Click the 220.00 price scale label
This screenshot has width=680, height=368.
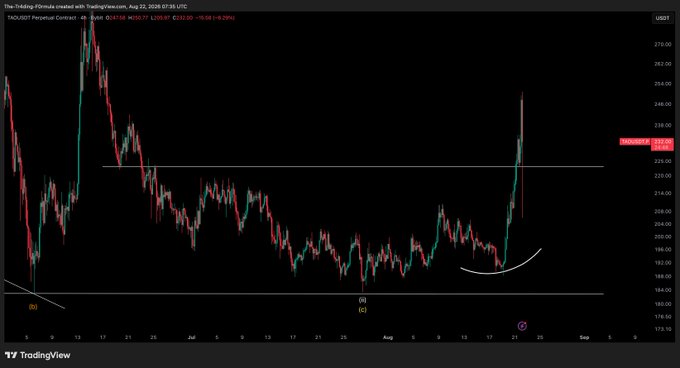tap(662, 176)
